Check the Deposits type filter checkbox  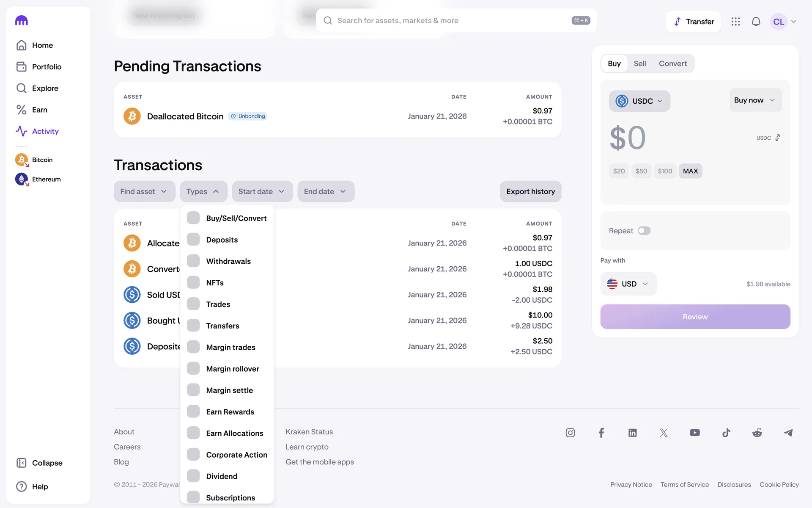tap(193, 240)
